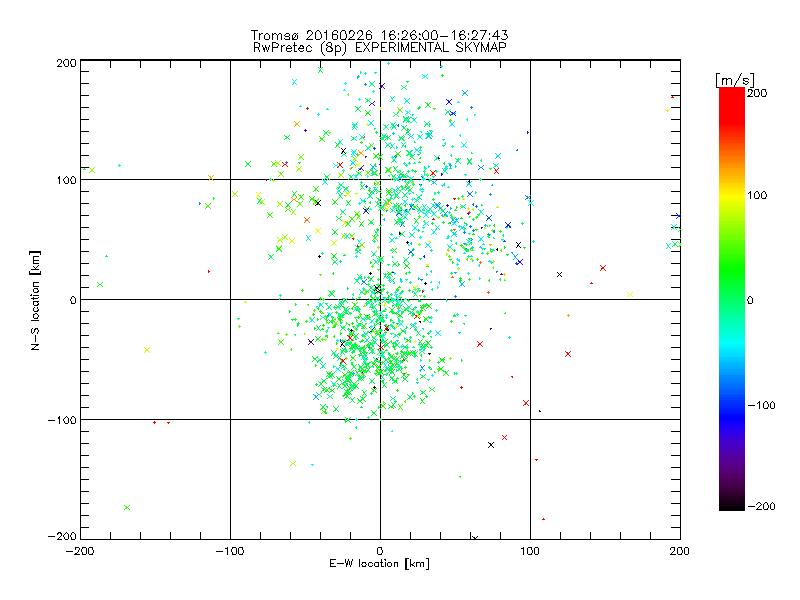Click the x-axis tick label '-200'
The width and height of the screenshot is (800, 600).
(x=80, y=551)
